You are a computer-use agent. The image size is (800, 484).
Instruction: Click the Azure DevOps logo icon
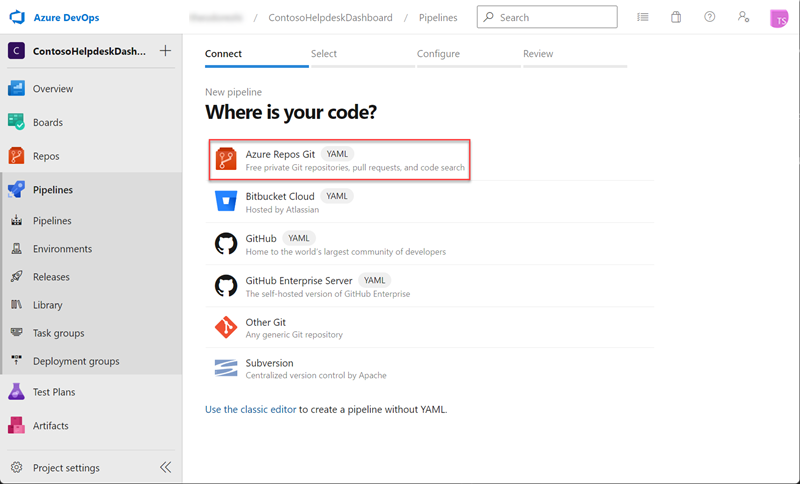17,17
